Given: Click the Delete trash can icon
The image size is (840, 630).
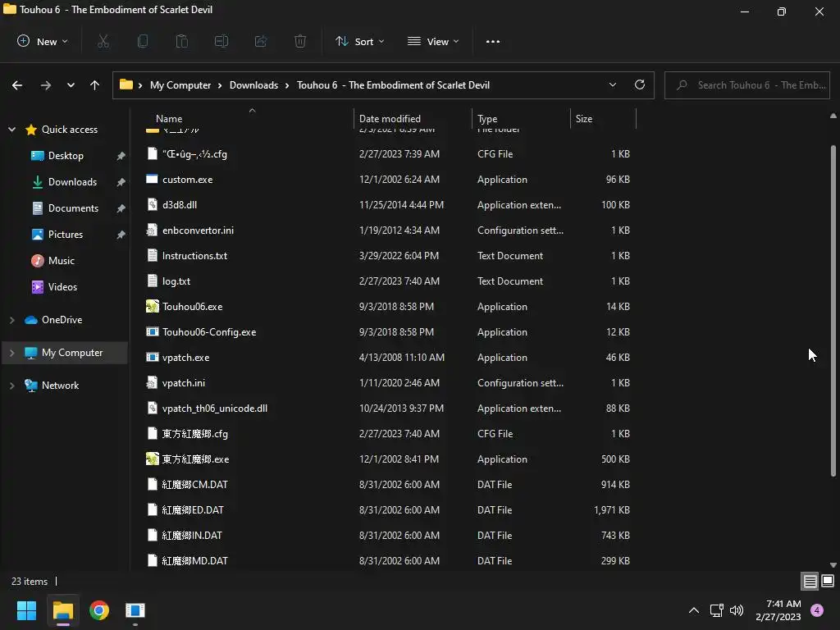Looking at the screenshot, I should (x=300, y=41).
